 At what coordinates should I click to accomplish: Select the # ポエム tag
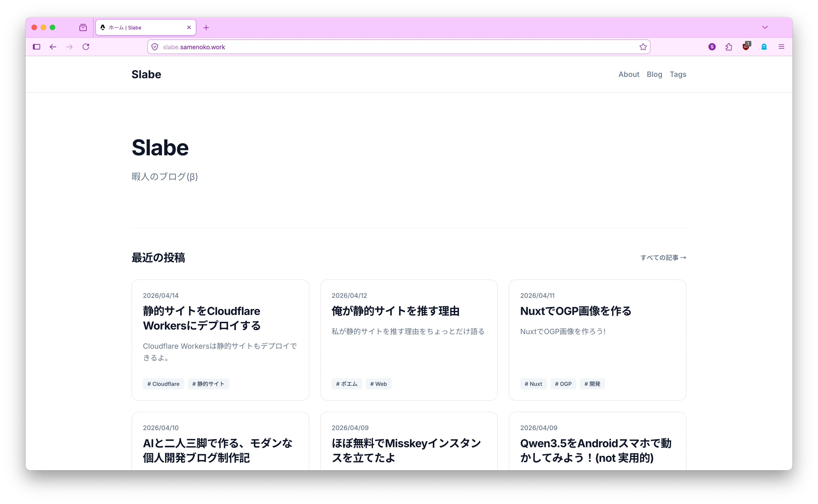coord(346,384)
